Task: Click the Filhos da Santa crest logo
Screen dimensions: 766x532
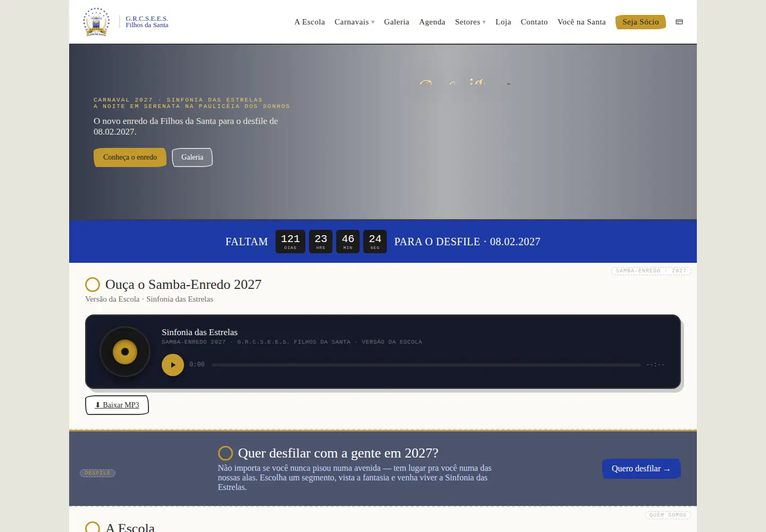Action: click(x=96, y=22)
